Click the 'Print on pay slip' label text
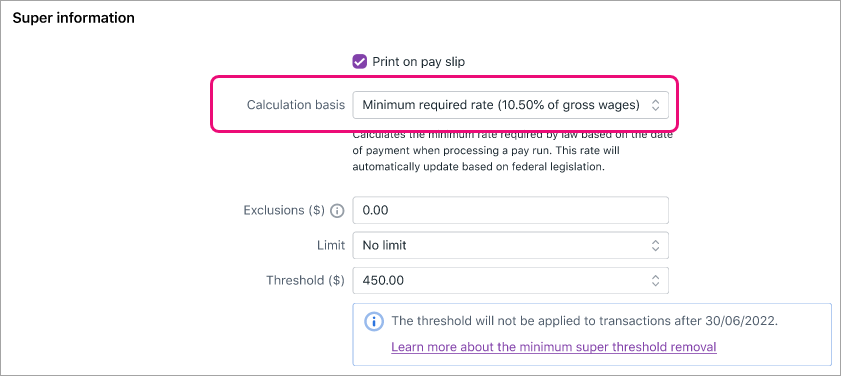The image size is (841, 376). click(x=418, y=62)
